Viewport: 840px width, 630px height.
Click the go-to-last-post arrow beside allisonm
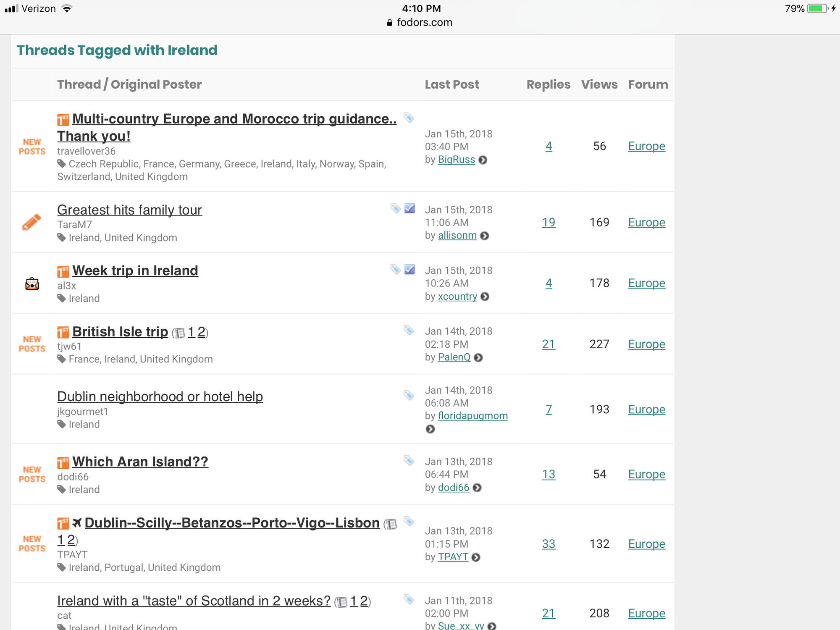484,236
